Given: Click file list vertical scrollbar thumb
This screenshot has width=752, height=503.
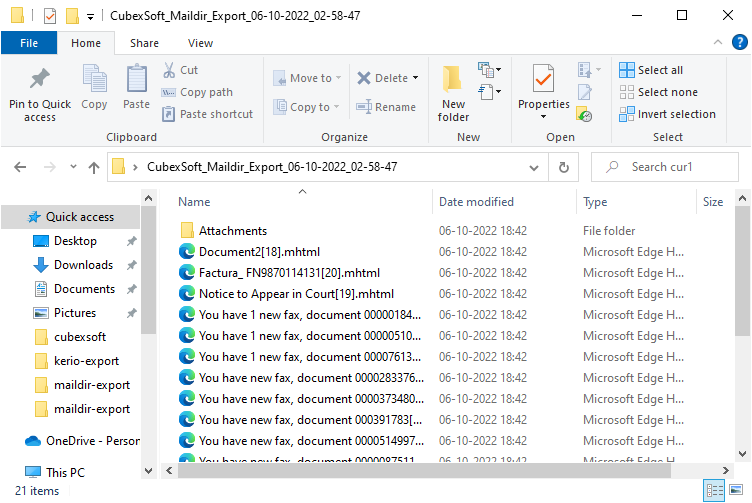Looking at the screenshot, I should [x=742, y=271].
